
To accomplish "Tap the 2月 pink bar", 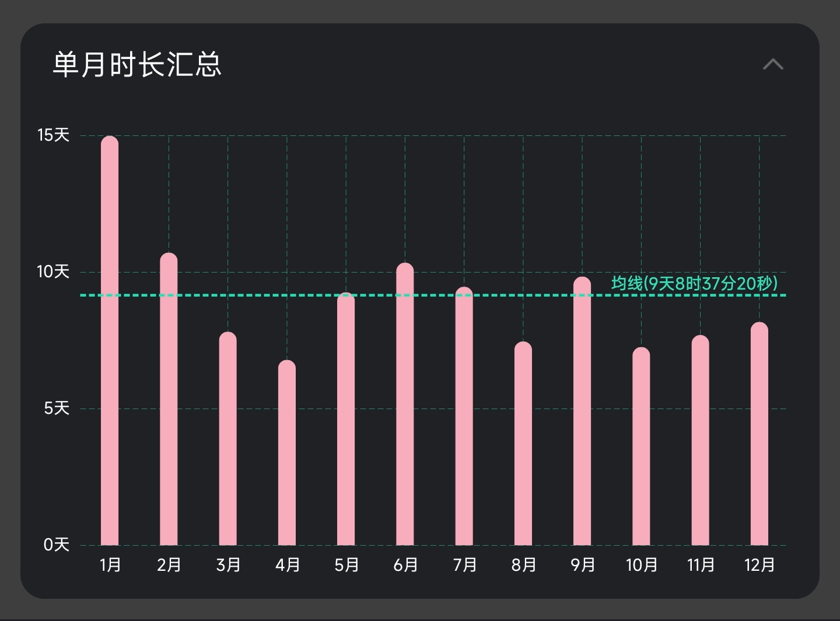I will tap(169, 400).
